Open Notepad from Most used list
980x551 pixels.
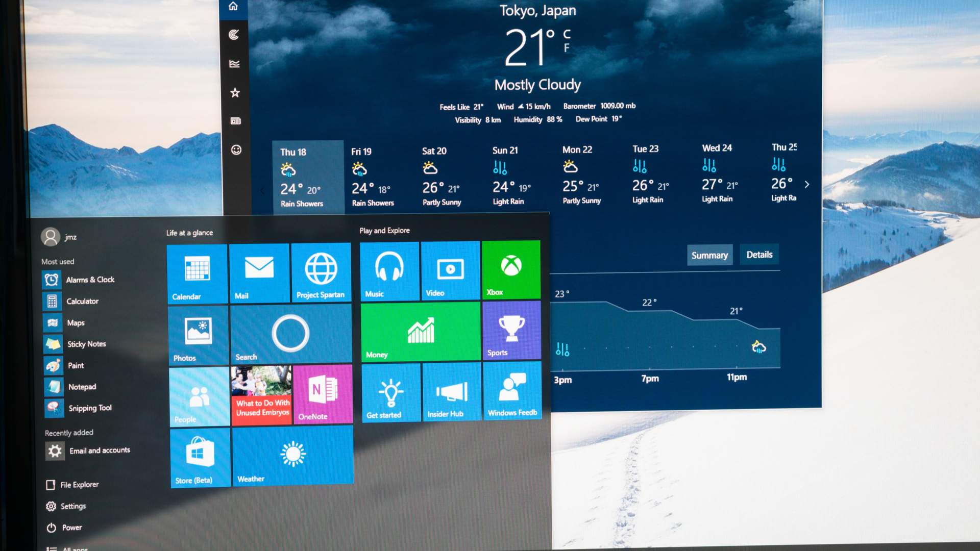(71, 387)
